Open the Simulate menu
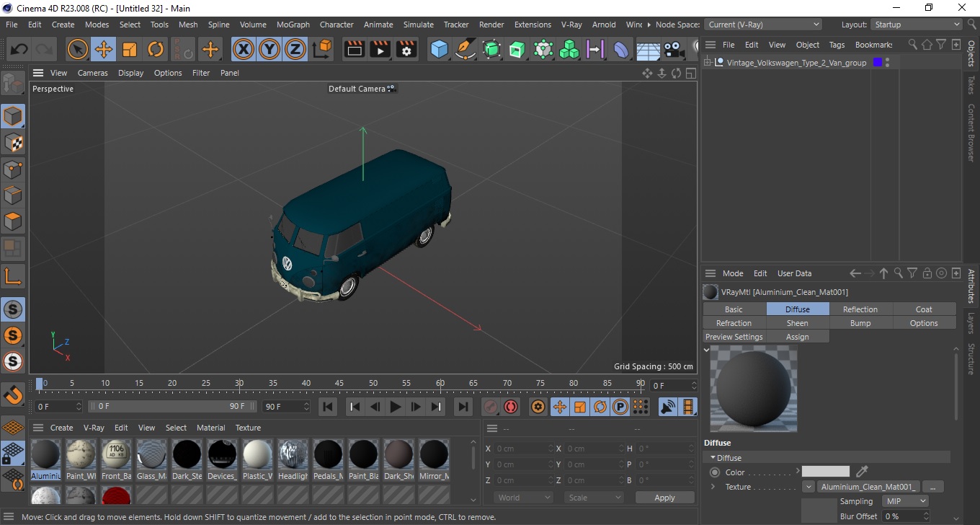 coord(419,25)
